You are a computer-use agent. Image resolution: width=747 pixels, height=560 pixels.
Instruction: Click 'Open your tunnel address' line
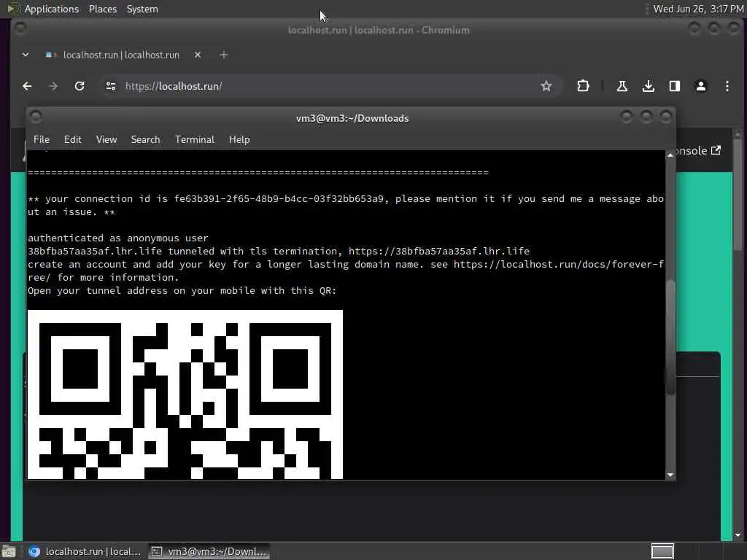[x=182, y=290]
